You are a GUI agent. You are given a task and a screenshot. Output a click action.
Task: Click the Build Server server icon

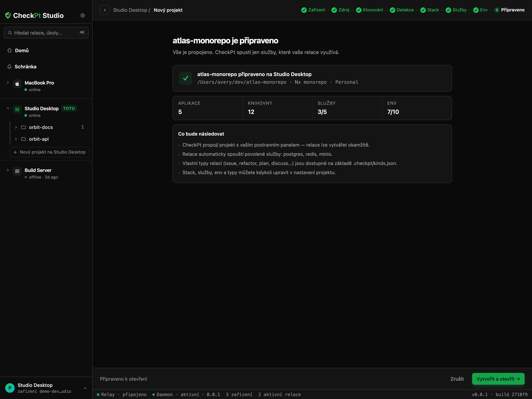[17, 171]
